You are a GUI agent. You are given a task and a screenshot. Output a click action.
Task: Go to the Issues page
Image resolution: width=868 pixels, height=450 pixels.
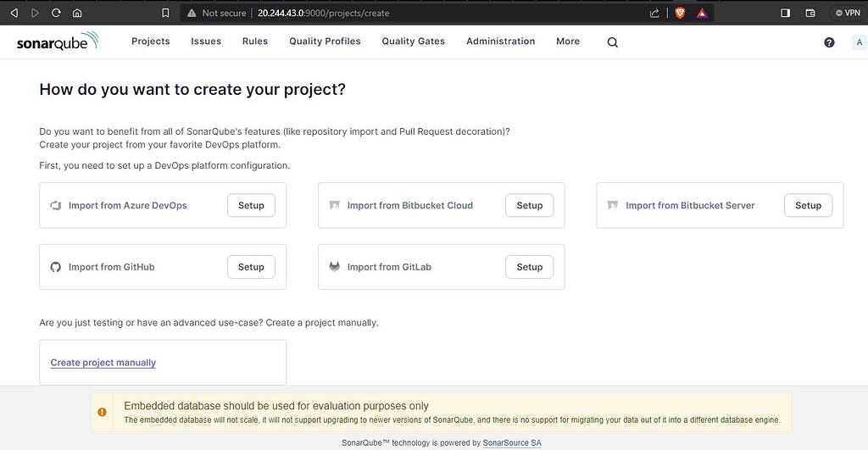pyautogui.click(x=206, y=41)
